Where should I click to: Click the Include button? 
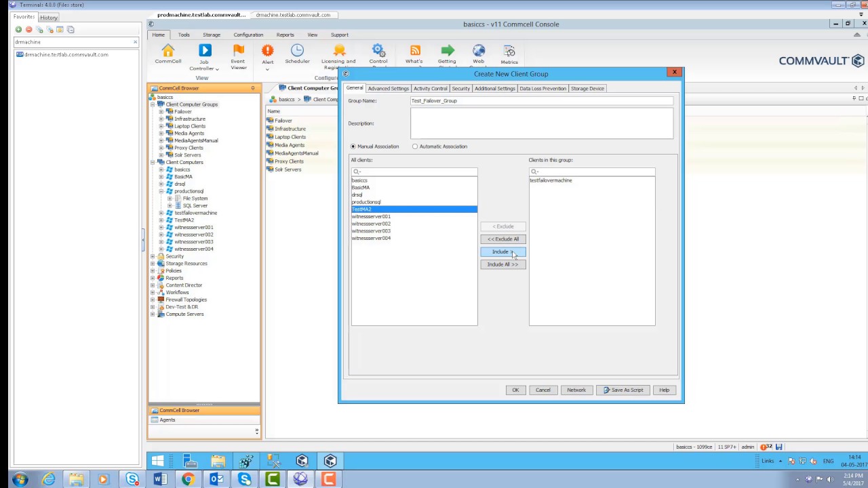pyautogui.click(x=502, y=251)
